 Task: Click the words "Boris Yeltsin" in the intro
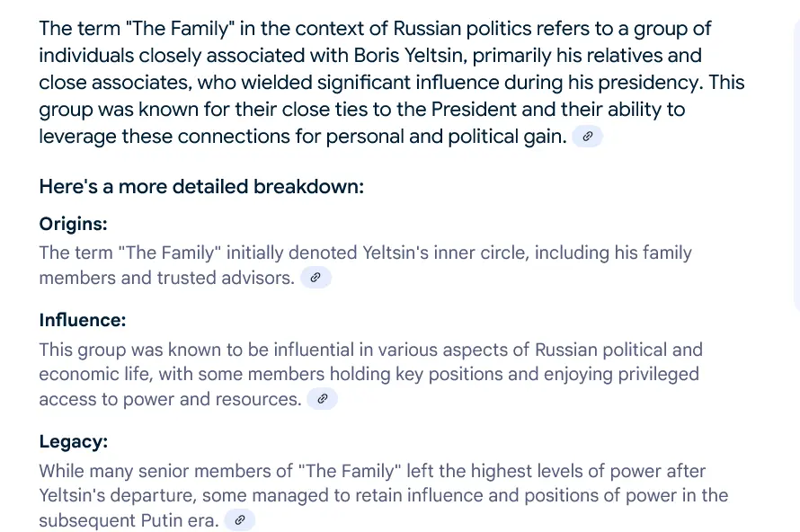click(x=405, y=56)
